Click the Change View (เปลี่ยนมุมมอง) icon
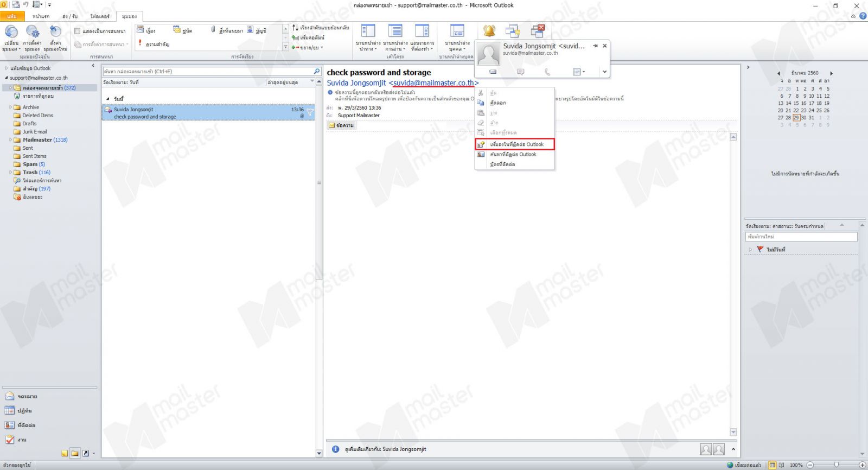Viewport: 868px width, 470px height. coord(11,32)
